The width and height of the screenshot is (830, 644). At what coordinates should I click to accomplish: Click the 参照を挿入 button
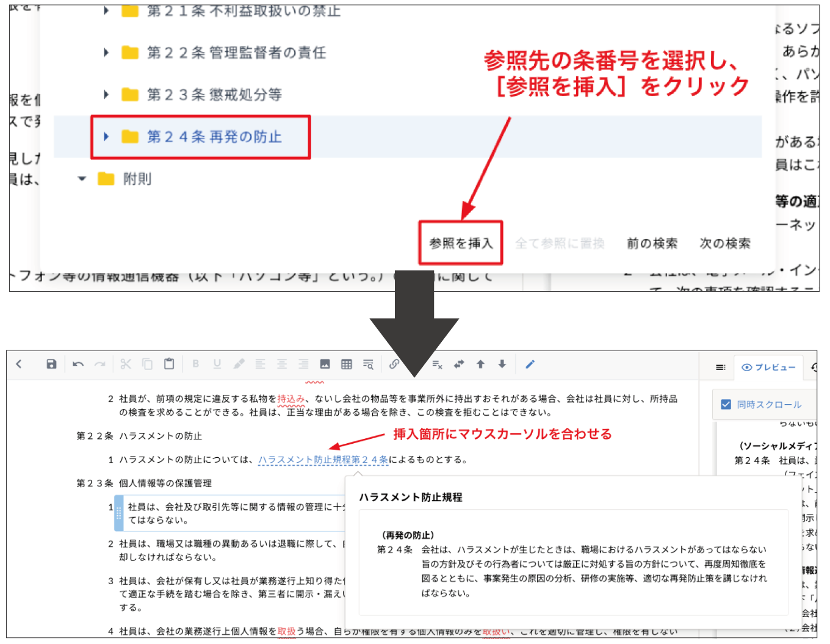tap(461, 244)
